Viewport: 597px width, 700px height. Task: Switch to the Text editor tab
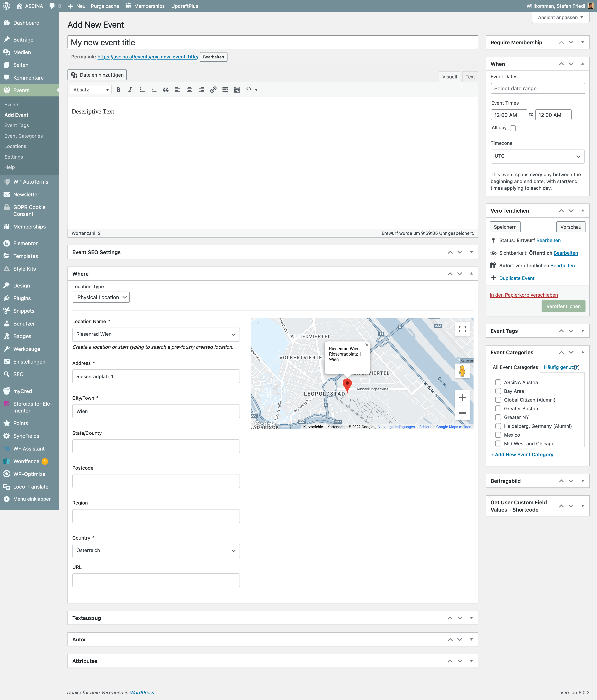pyautogui.click(x=470, y=77)
